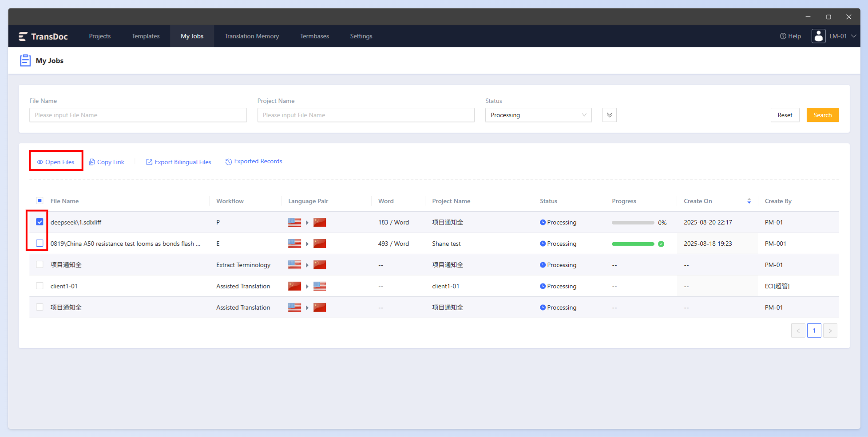
Task: Click the TransDoc logo icon
Action: 23,36
